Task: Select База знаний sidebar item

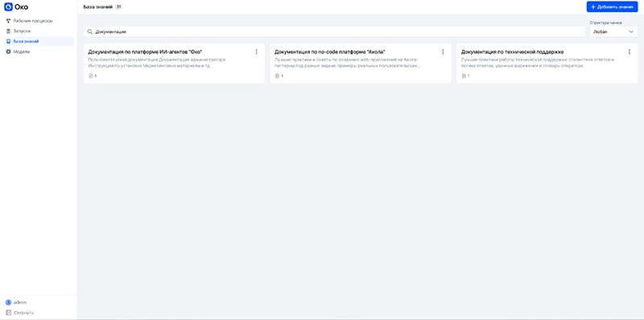Action: (x=39, y=41)
